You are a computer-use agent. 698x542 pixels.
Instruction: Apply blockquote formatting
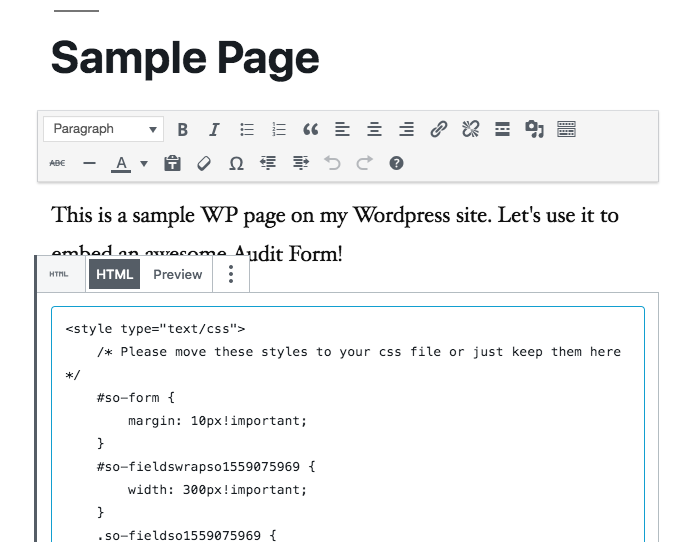click(310, 129)
